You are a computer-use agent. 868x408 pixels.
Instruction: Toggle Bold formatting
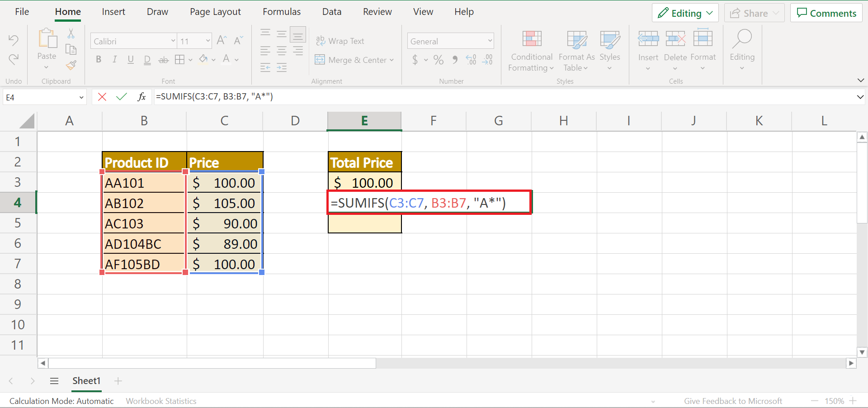99,60
